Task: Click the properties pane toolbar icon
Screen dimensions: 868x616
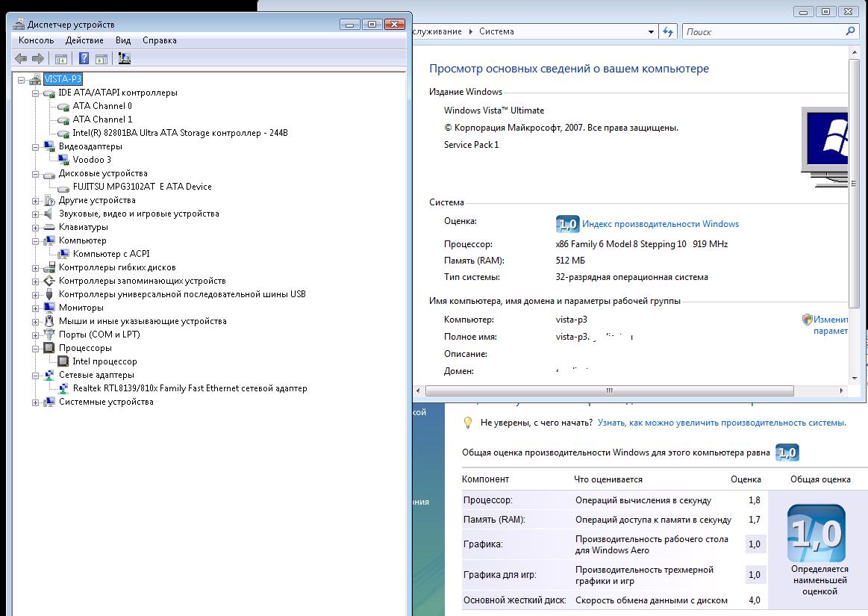Action: (x=102, y=58)
